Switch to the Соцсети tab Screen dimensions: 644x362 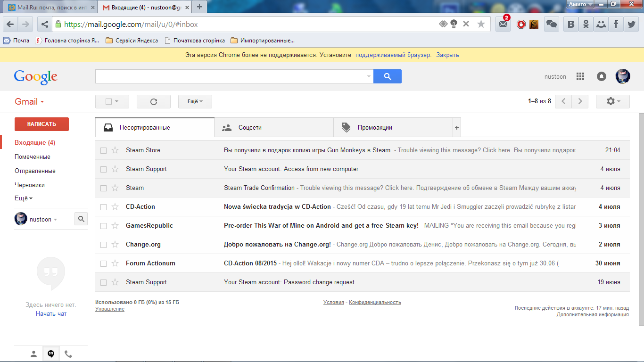coord(274,128)
